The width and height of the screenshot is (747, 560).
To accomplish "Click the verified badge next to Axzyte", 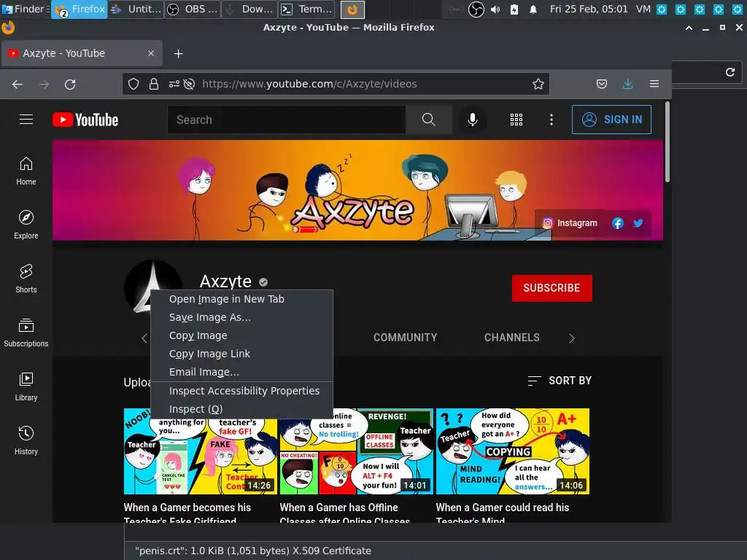I will (x=263, y=282).
